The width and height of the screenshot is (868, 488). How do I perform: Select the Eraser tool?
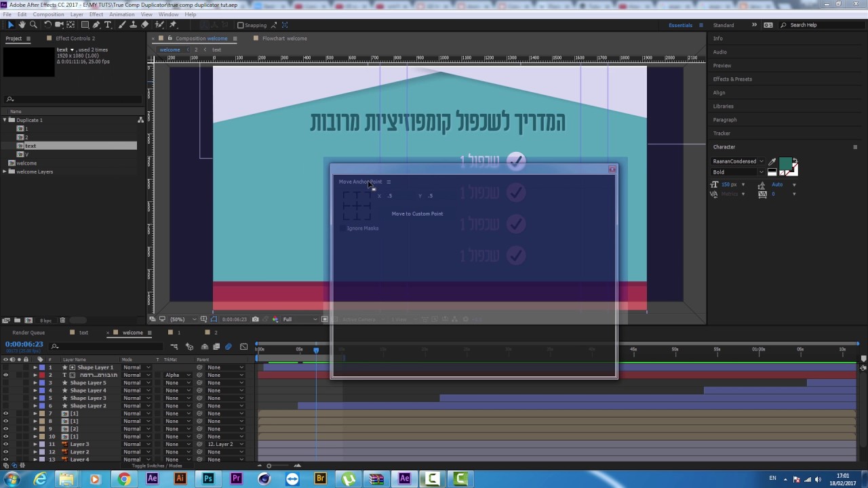click(x=144, y=24)
